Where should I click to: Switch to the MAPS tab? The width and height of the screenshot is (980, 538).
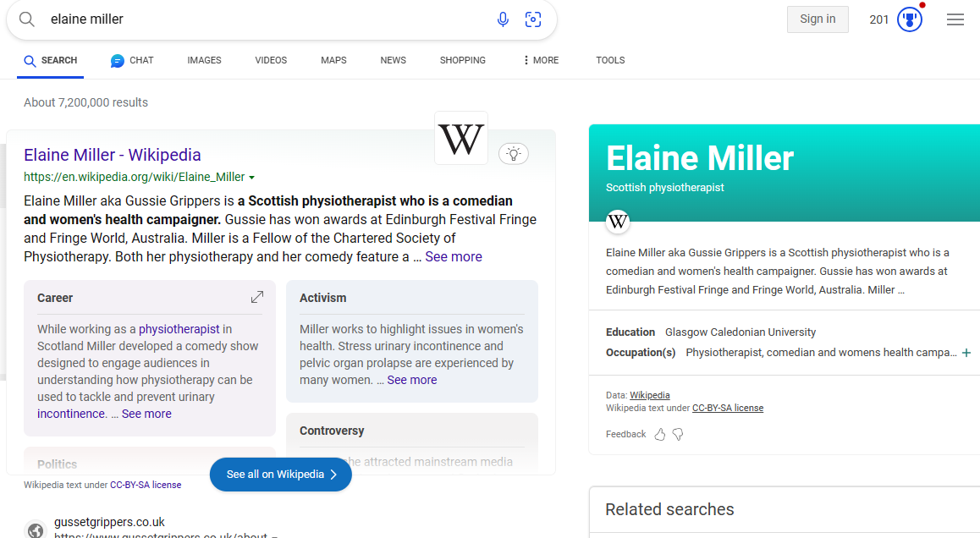point(333,60)
